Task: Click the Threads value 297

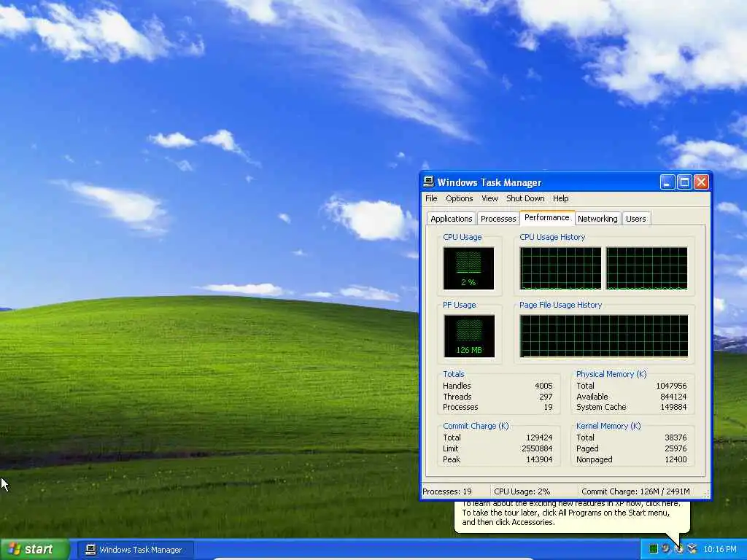Action: (x=546, y=397)
